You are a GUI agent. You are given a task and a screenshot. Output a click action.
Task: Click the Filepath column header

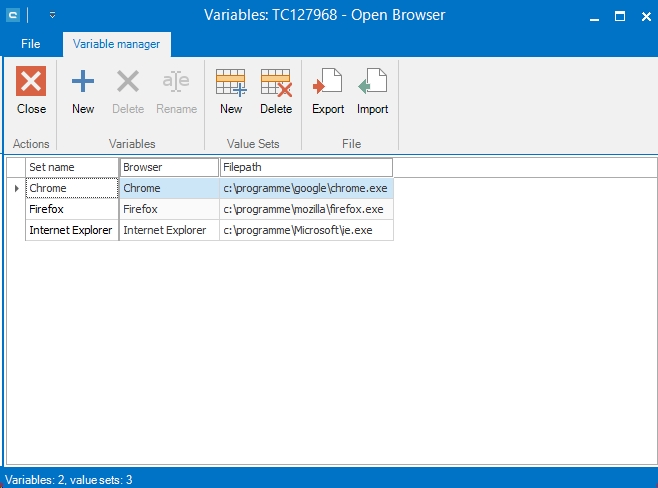tap(306, 167)
